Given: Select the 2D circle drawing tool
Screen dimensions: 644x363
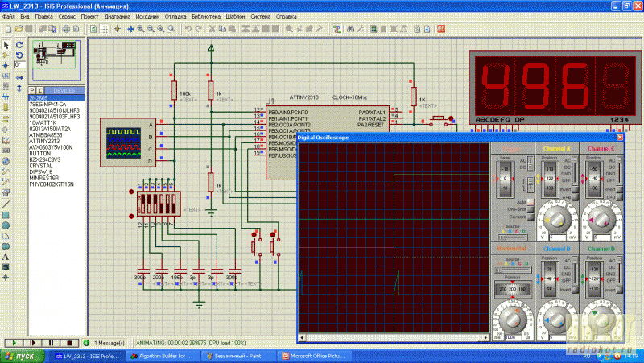Looking at the screenshot, I should pos(6,225).
